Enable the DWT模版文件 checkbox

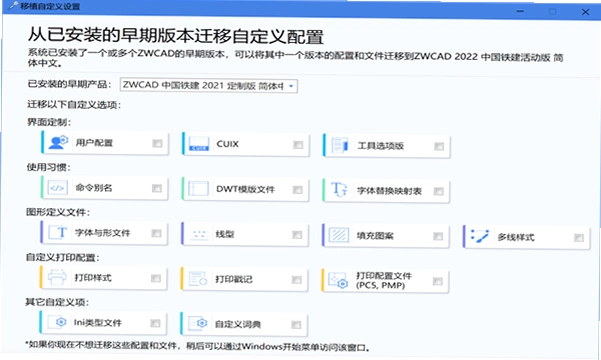(x=298, y=190)
